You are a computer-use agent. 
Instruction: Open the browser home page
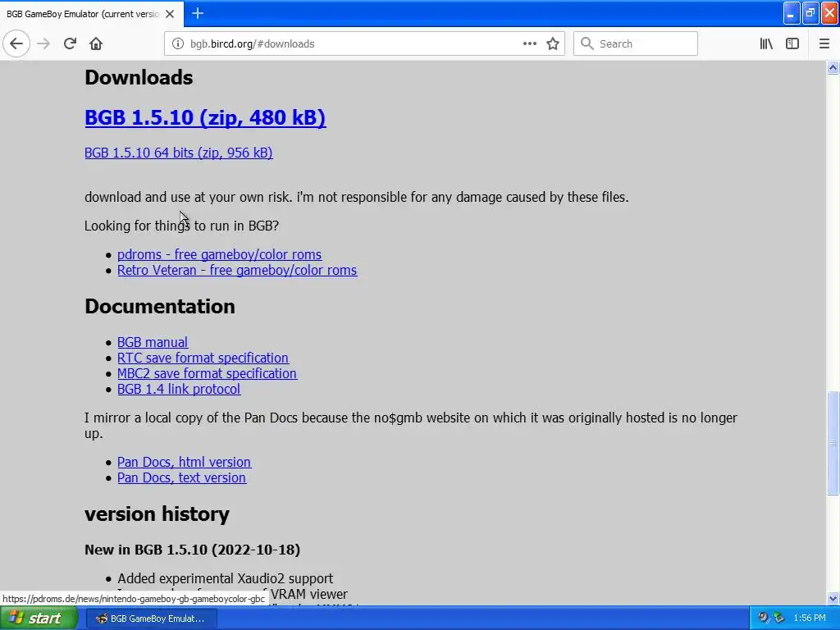point(96,43)
